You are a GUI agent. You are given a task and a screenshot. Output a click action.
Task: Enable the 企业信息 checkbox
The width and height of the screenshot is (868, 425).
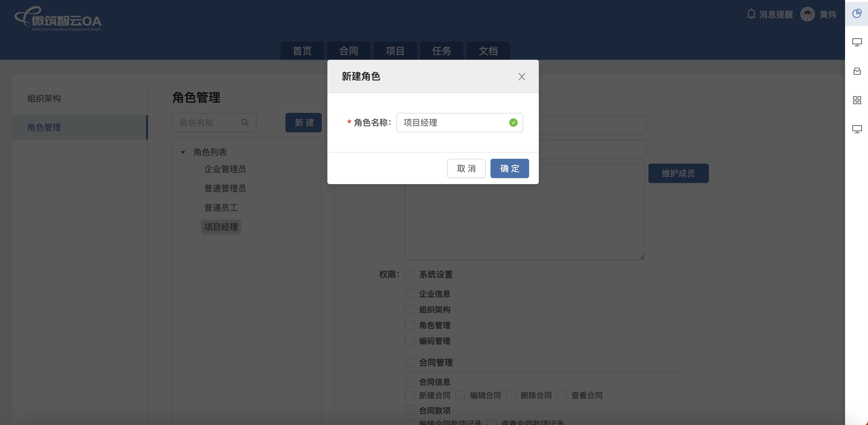[x=410, y=294]
